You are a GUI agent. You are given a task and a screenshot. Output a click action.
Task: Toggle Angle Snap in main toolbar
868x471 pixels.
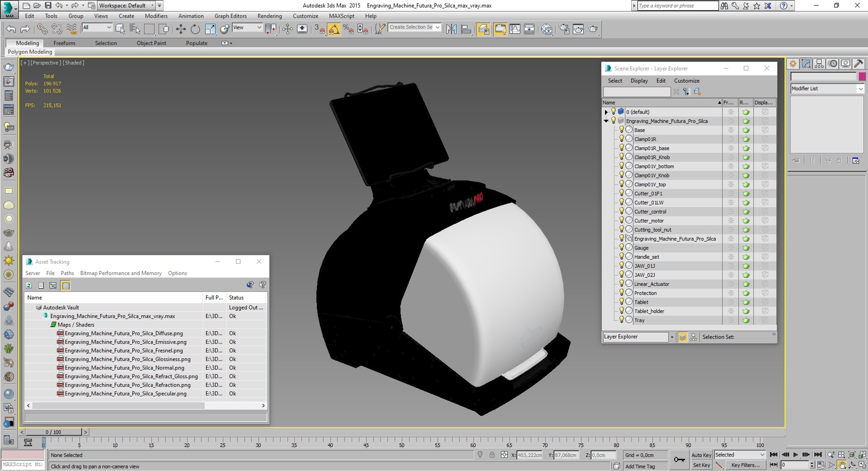coord(334,29)
